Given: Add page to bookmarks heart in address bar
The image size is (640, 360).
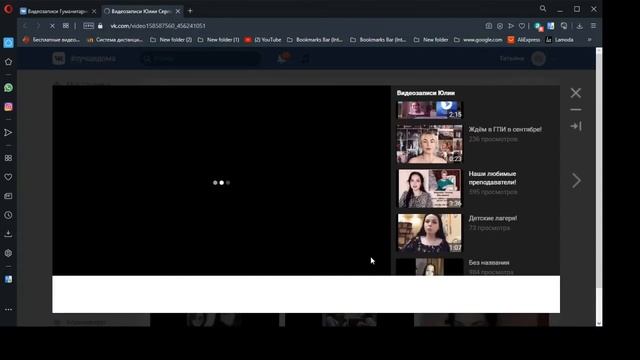Looking at the screenshot, I should 522,26.
